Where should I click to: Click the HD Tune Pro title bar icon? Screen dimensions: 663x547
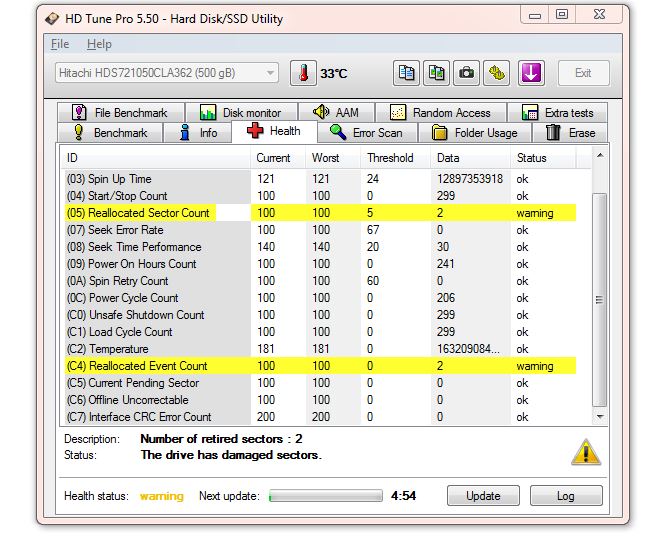tap(52, 19)
